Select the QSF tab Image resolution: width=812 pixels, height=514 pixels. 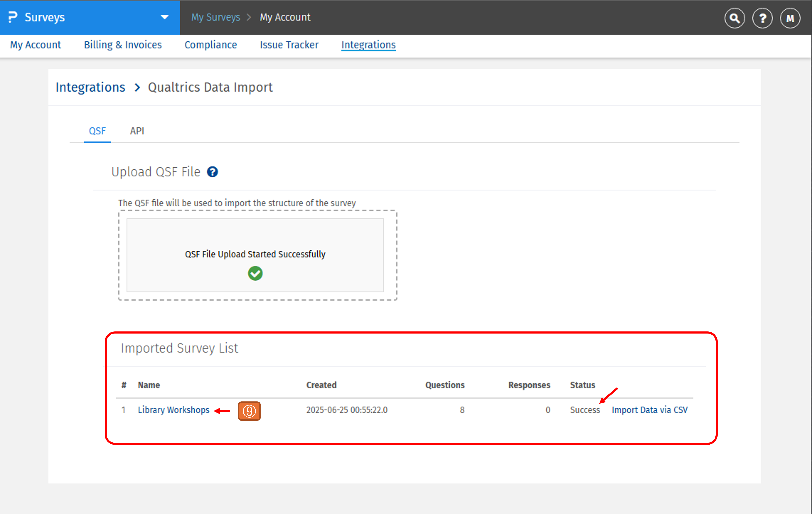[97, 131]
